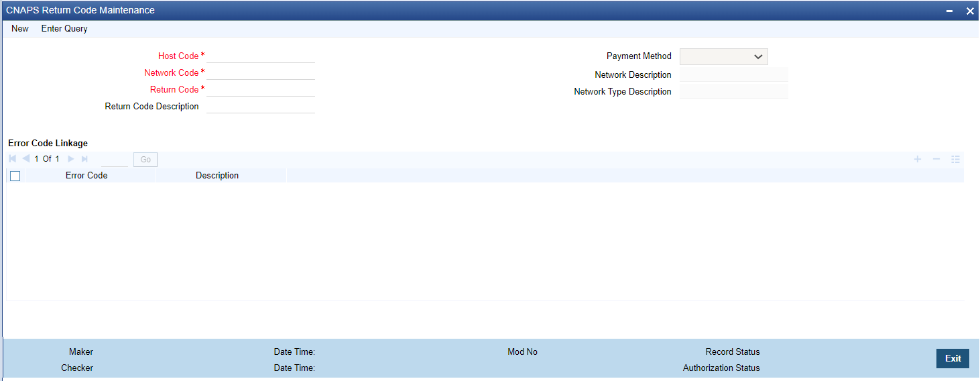Go to previous page of Error Code Linkage
The height and width of the screenshot is (381, 980).
click(x=25, y=159)
